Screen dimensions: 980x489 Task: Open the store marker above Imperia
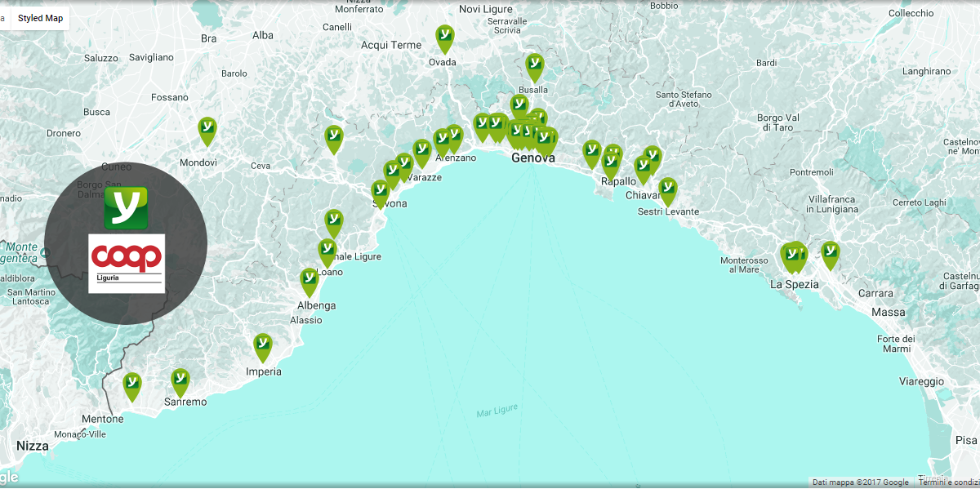262,346
